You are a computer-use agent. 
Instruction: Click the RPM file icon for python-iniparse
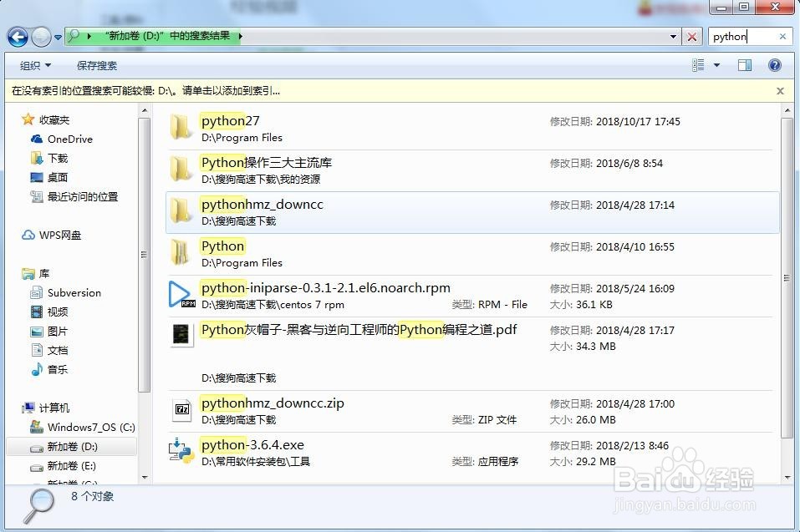pyautogui.click(x=181, y=294)
